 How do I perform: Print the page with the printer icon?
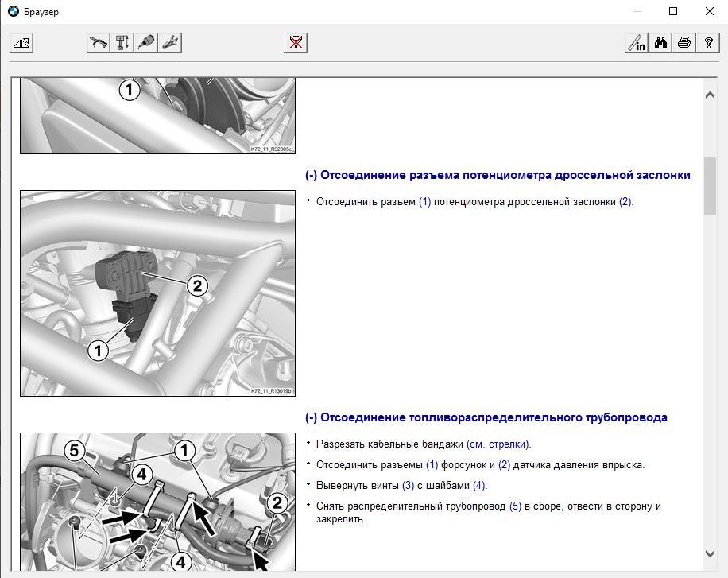tap(683, 43)
